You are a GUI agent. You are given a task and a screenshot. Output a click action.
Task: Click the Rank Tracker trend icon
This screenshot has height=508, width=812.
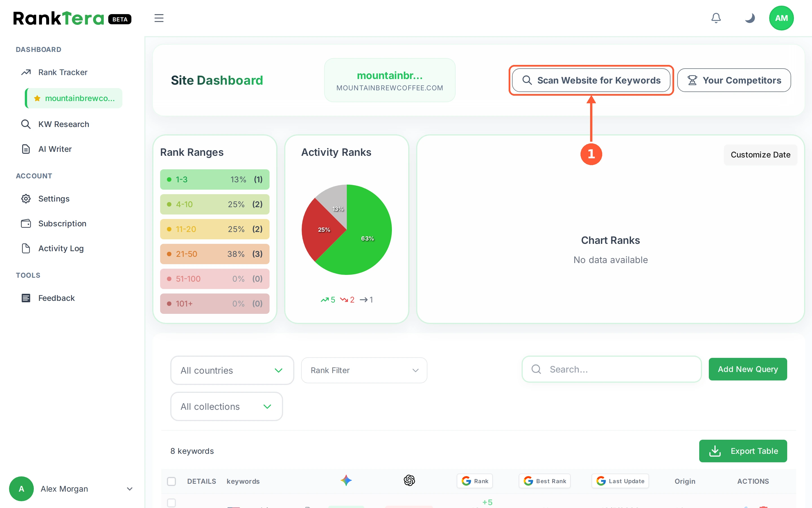(x=26, y=72)
